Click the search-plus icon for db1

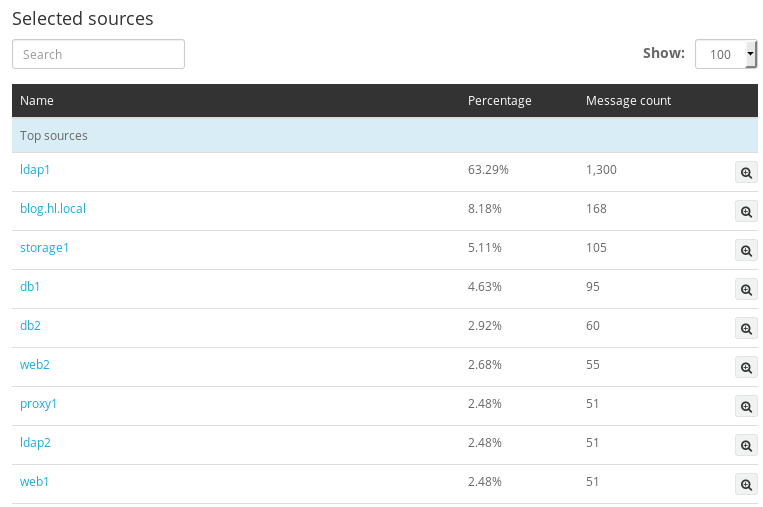tap(746, 290)
